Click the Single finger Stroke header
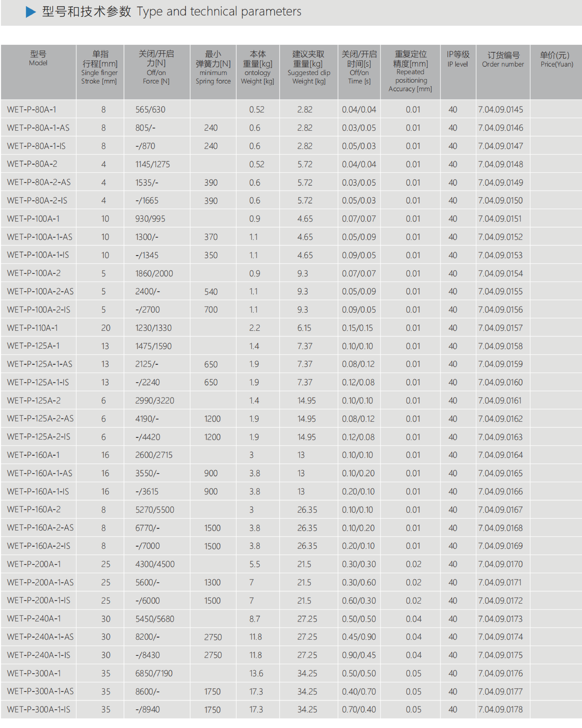This screenshot has height=728, width=582. pos(100,68)
